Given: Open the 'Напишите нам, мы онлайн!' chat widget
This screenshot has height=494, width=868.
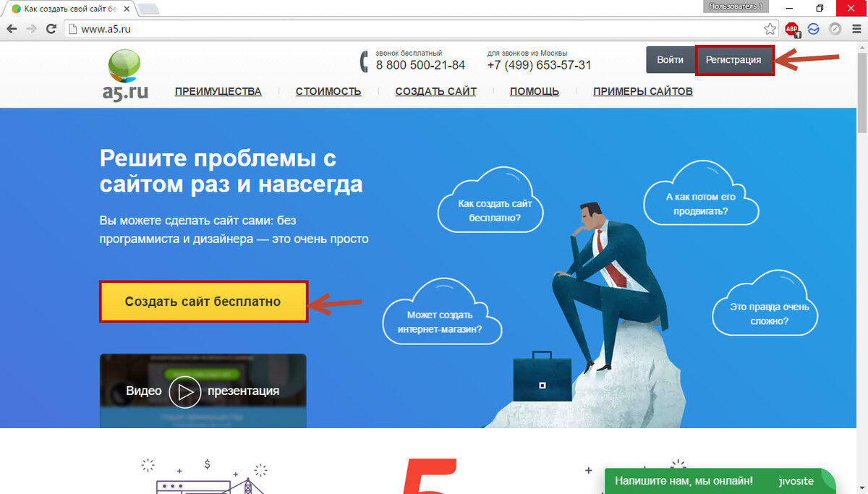Looking at the screenshot, I should 720,481.
